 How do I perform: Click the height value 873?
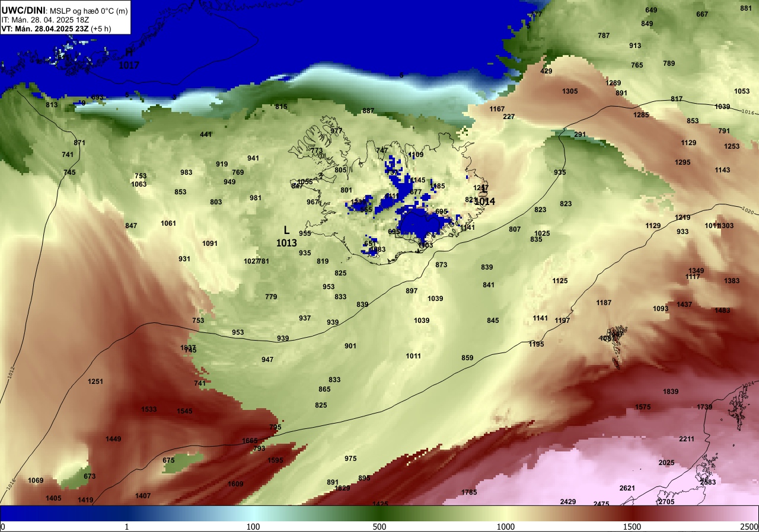tap(441, 265)
